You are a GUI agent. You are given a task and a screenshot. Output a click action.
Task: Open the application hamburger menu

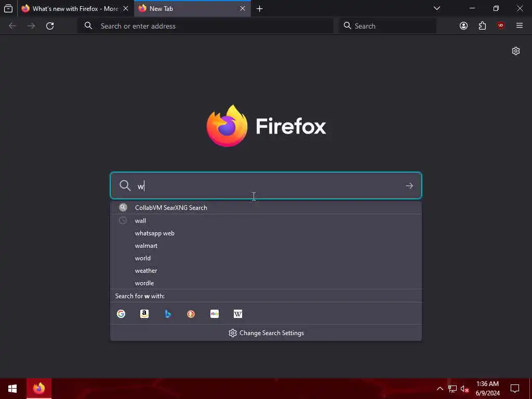(x=520, y=26)
